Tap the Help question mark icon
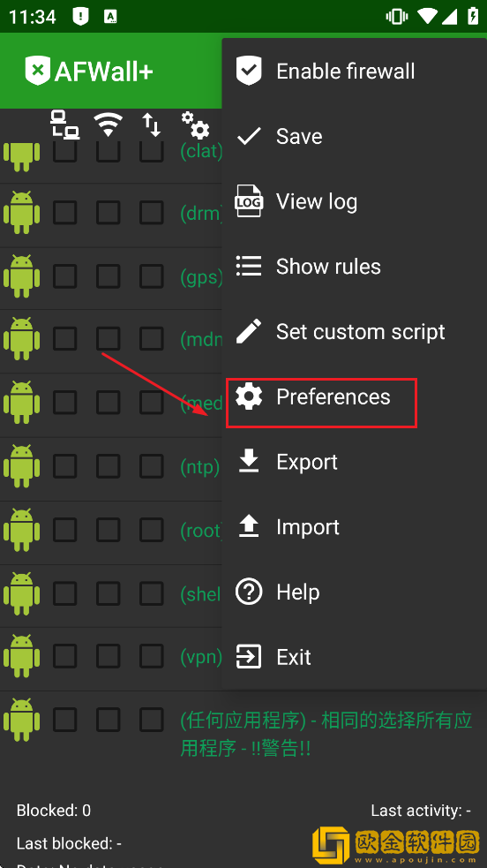 pyautogui.click(x=249, y=592)
